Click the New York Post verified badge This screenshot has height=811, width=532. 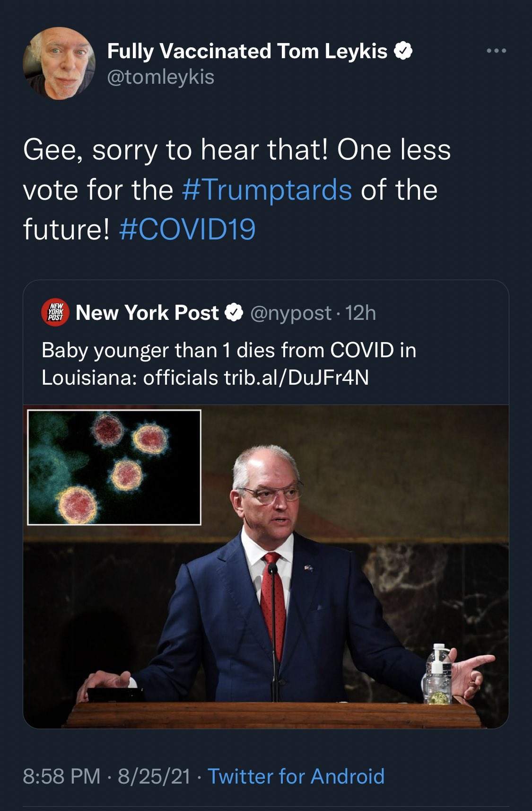point(234,313)
